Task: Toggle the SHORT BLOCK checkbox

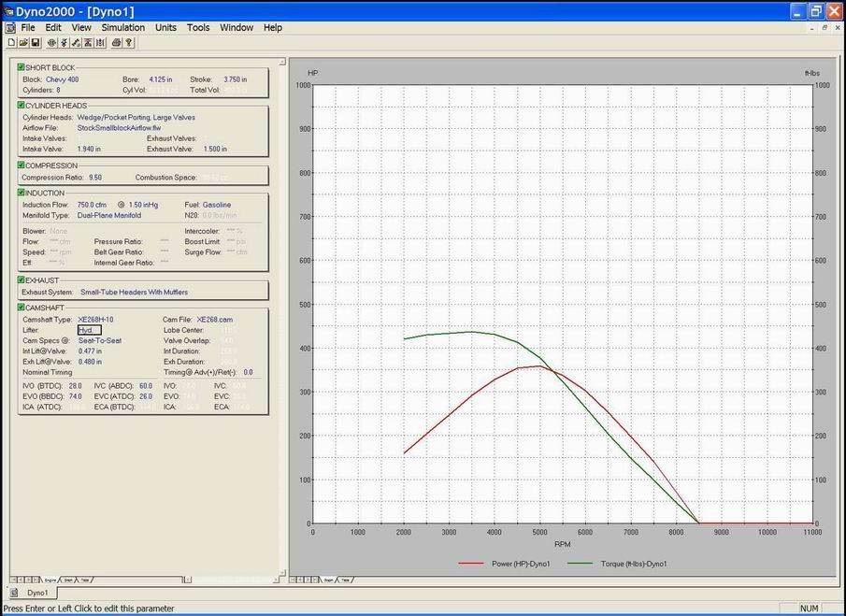Action: [21, 67]
